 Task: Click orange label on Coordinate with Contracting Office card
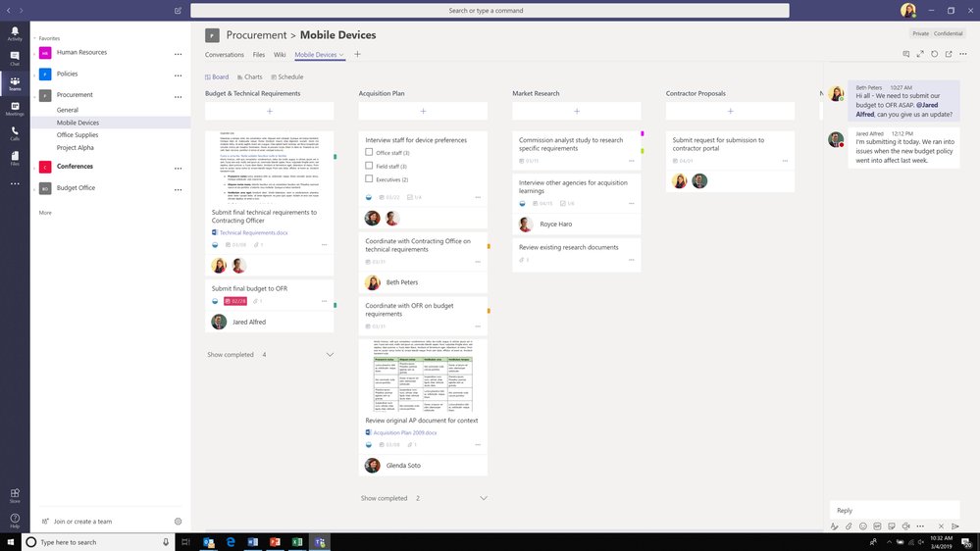489,246
